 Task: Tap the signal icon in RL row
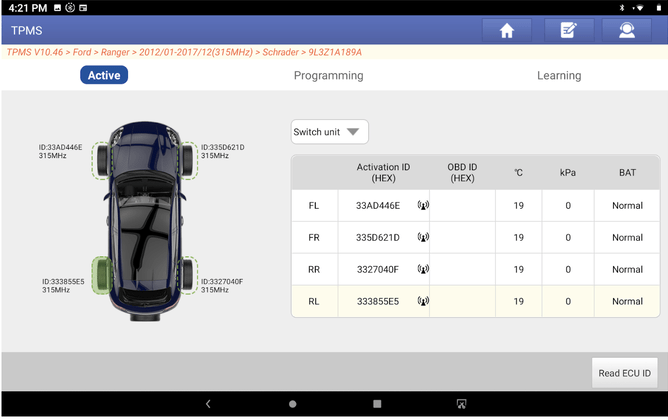423,301
